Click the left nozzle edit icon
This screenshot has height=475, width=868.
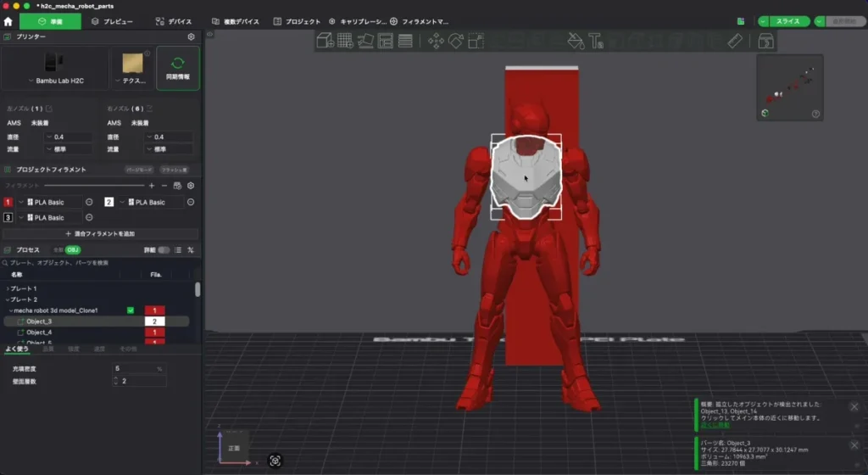48,109
